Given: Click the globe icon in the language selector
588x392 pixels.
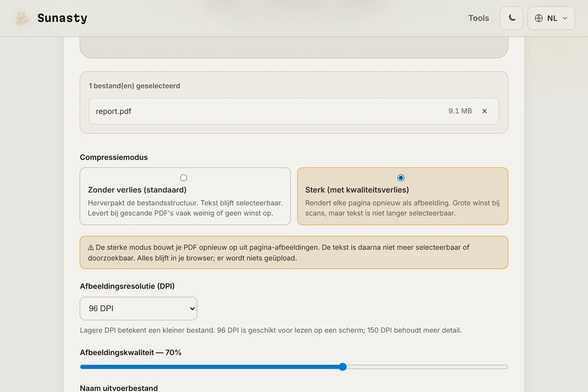Looking at the screenshot, I should [539, 18].
